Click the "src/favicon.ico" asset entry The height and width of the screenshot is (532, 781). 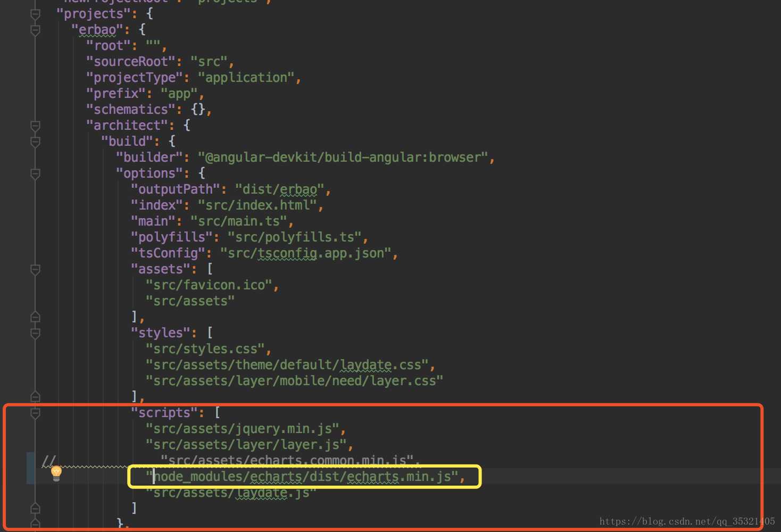pos(209,285)
